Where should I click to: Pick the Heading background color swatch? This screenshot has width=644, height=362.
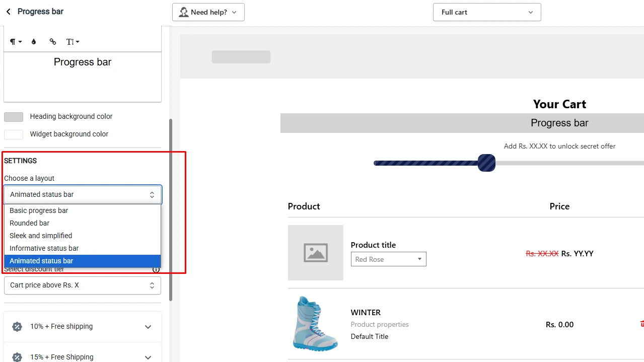point(14,117)
